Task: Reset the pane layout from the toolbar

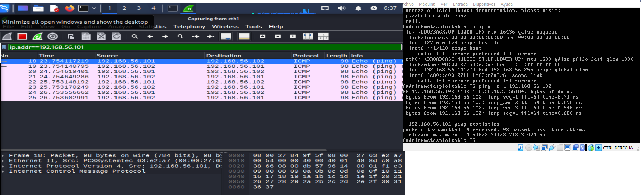Action: pos(324,36)
